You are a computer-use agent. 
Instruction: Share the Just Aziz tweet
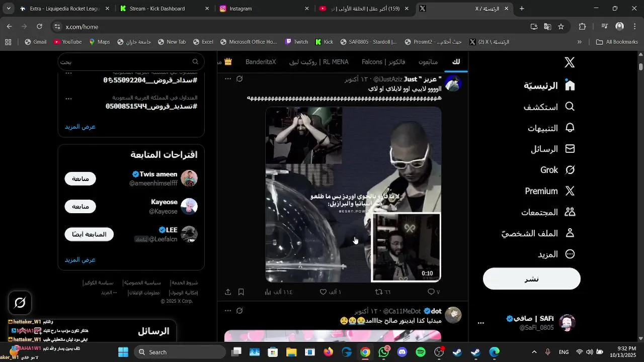pyautogui.click(x=228, y=292)
